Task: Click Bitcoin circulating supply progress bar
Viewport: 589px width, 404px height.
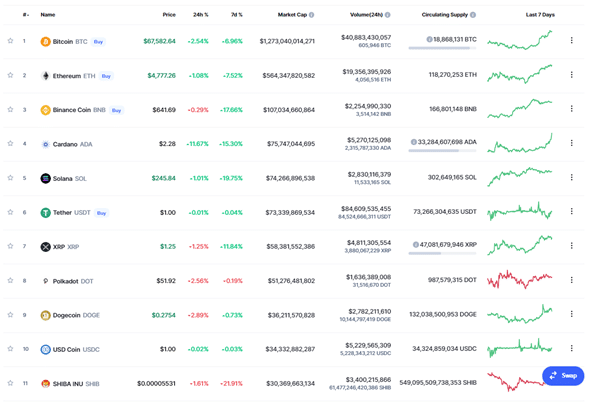Action: click(443, 48)
